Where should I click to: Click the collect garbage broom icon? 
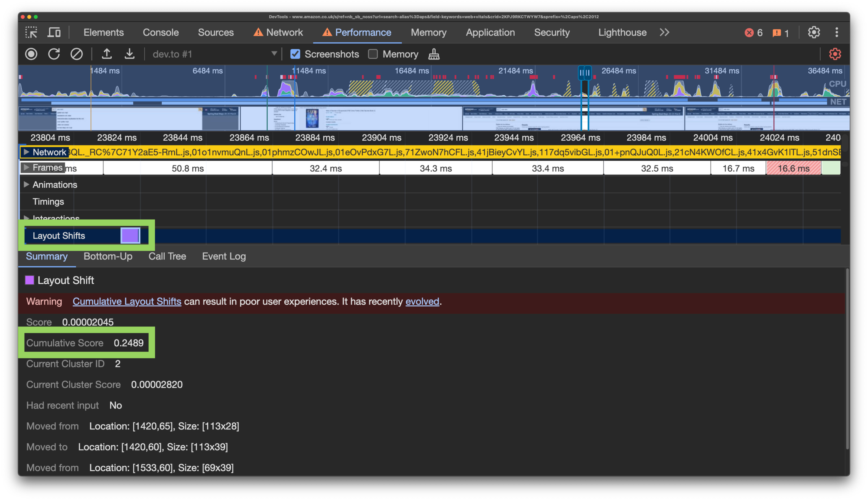(x=434, y=54)
